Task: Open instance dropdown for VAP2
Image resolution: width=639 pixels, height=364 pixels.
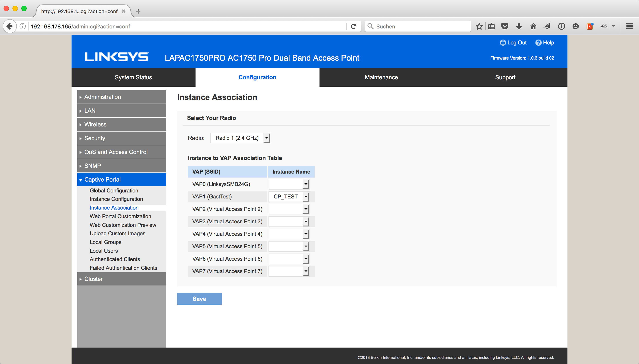Action: pyautogui.click(x=289, y=209)
